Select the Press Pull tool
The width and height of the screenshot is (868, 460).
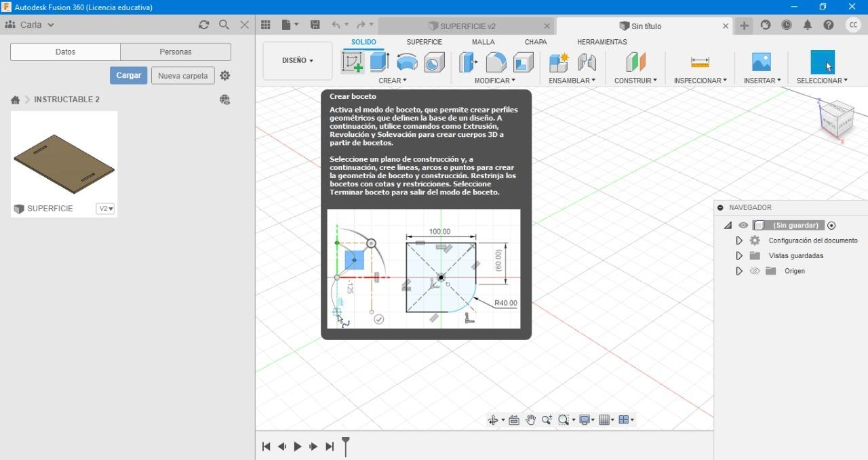click(x=468, y=62)
